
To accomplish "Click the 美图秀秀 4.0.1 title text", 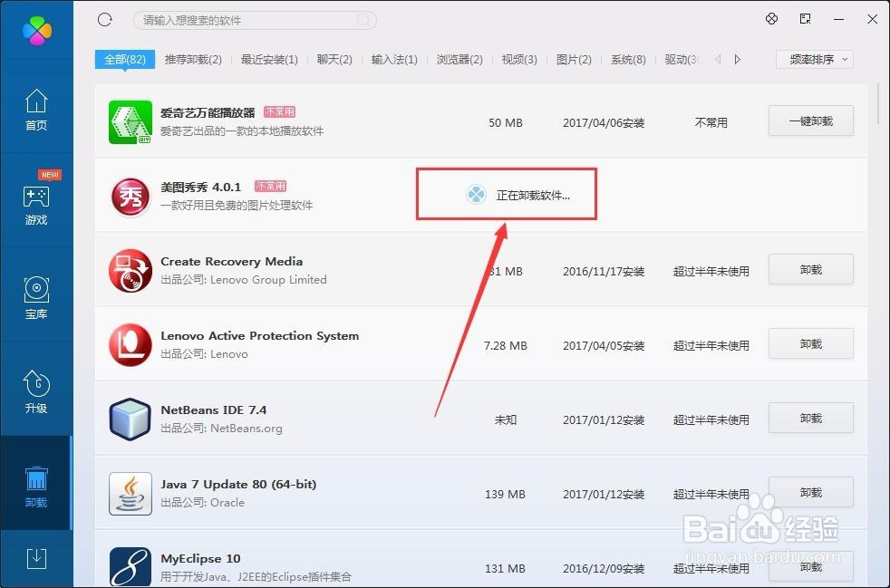I will coord(201,187).
